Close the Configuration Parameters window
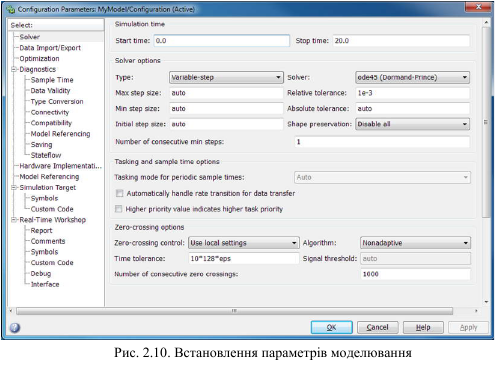Viewport: 496px width, 371px height. click(x=479, y=7)
